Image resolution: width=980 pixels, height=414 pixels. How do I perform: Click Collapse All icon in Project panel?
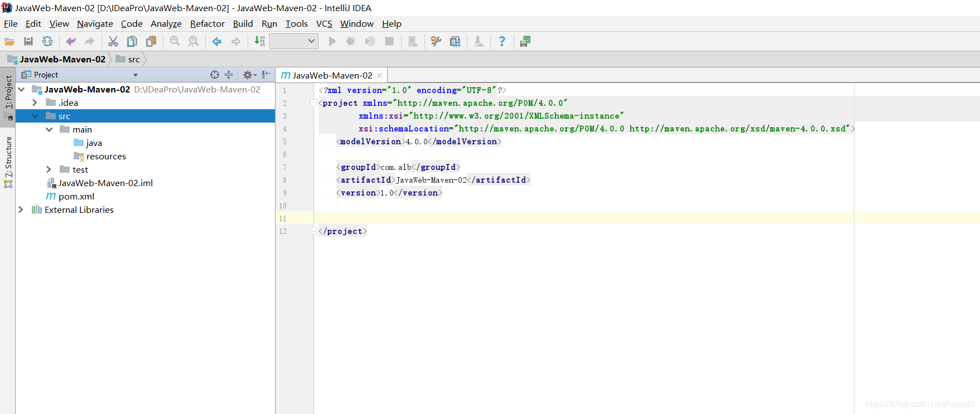(229, 75)
